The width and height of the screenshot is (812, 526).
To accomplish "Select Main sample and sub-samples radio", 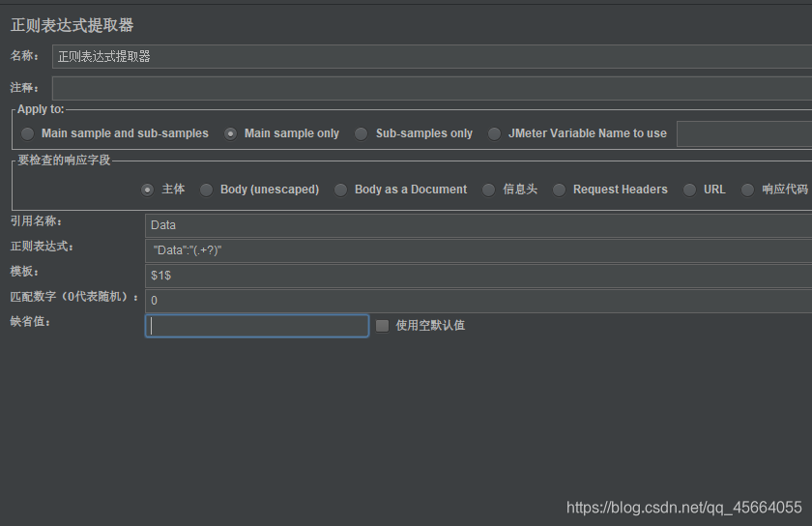I will pyautogui.click(x=27, y=133).
